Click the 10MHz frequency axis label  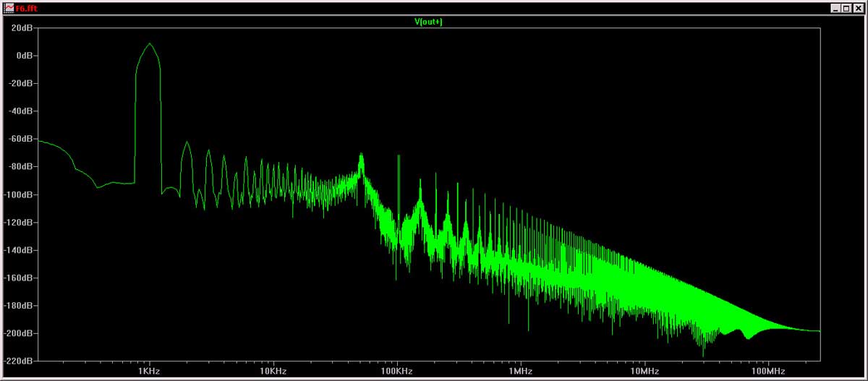coord(644,371)
